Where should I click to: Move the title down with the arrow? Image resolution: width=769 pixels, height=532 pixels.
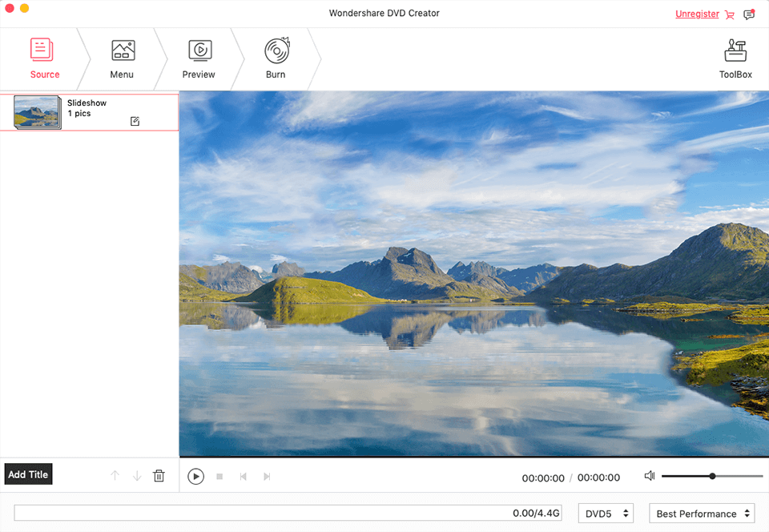137,475
